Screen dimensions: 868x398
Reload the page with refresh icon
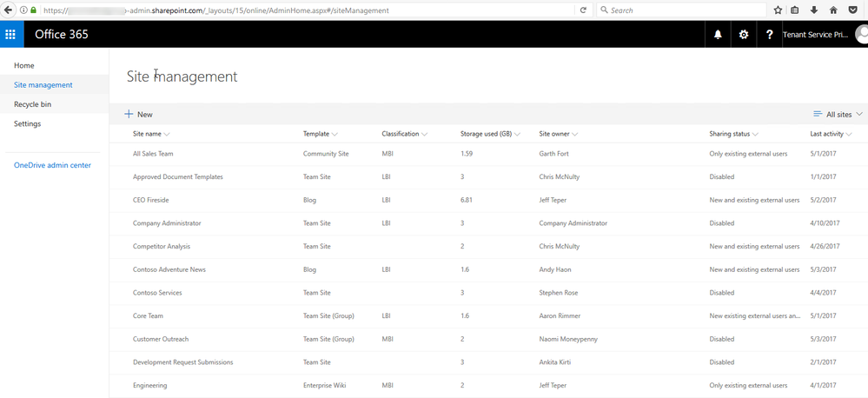coord(583,10)
